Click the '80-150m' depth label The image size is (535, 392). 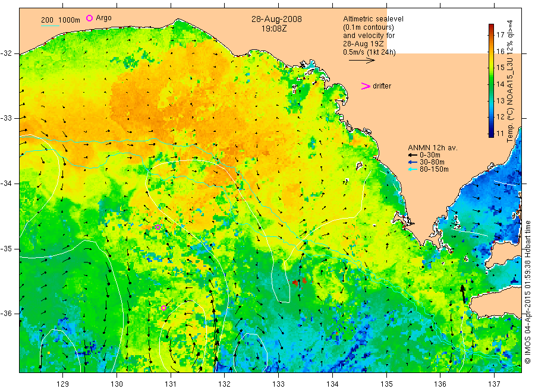point(434,169)
